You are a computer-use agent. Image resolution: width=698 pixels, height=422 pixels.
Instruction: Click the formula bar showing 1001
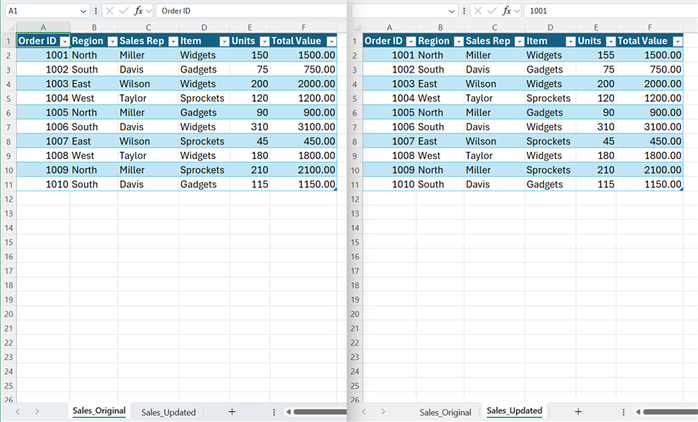611,11
